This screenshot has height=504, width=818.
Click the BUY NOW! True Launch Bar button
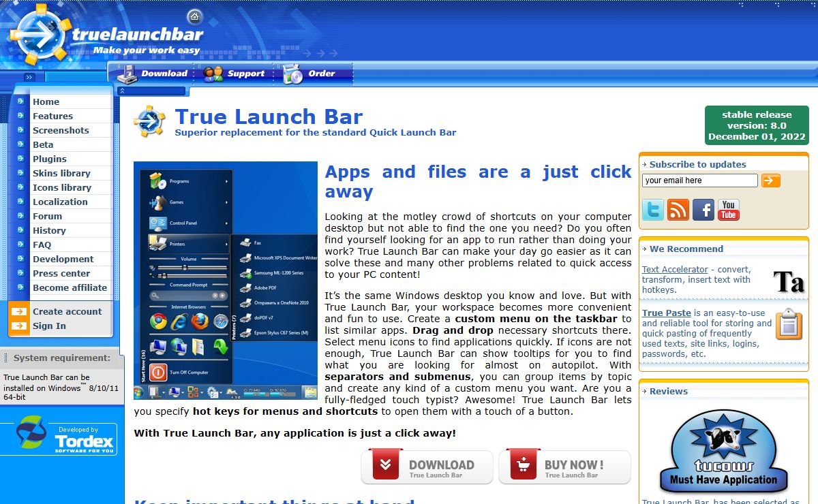click(x=564, y=467)
